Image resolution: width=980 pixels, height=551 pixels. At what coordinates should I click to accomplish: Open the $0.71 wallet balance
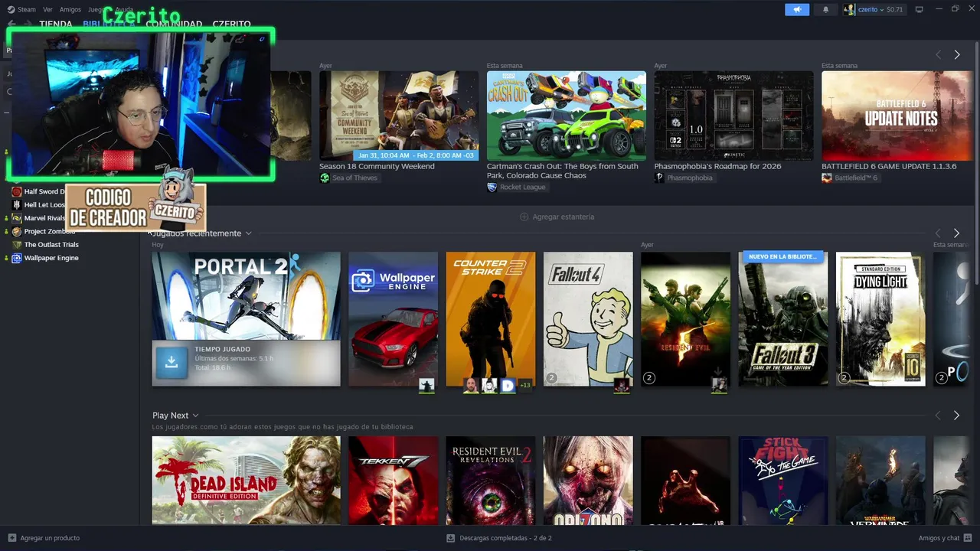(894, 9)
